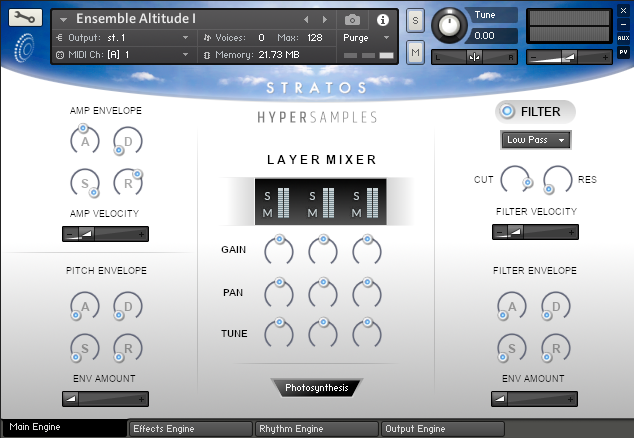Solo the third layer in Layer Mixer

point(356,196)
